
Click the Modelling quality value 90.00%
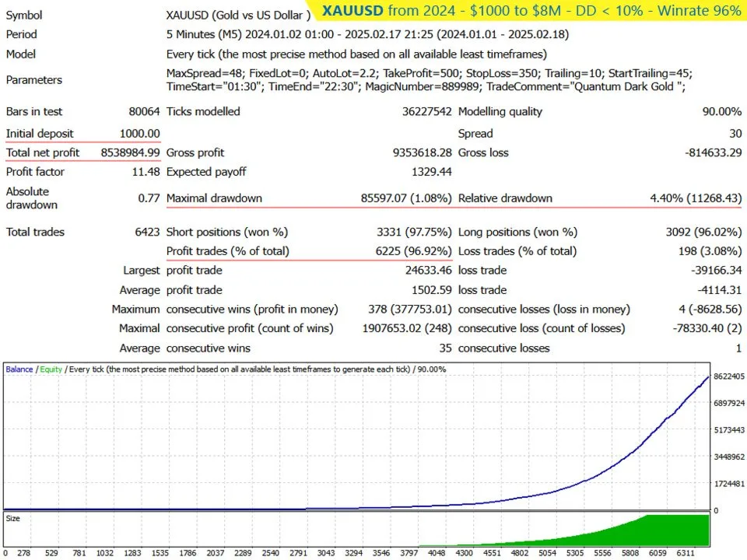point(721,111)
